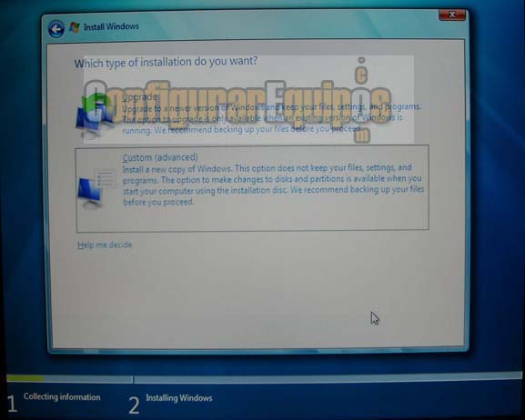The height and width of the screenshot is (420, 525).
Task: Click the unfilled part of progress bar
Action: coord(283,378)
